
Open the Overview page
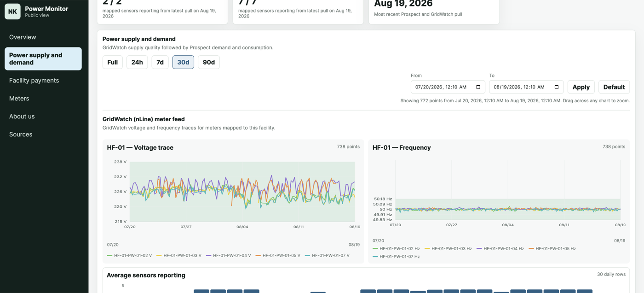point(43,37)
